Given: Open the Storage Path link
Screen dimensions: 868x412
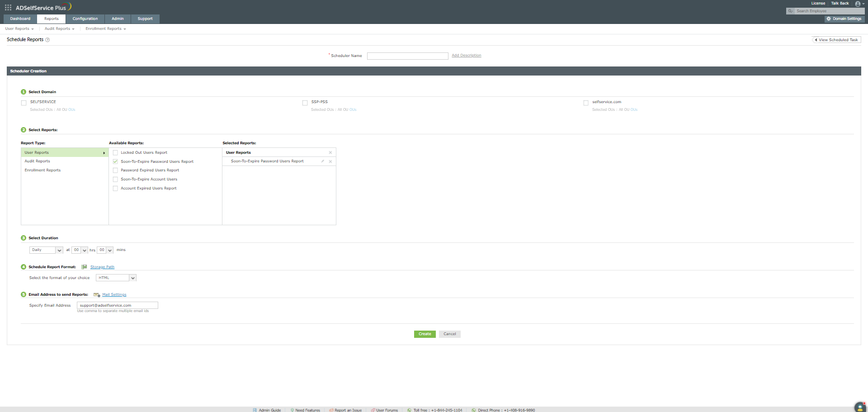Looking at the screenshot, I should pyautogui.click(x=102, y=267).
